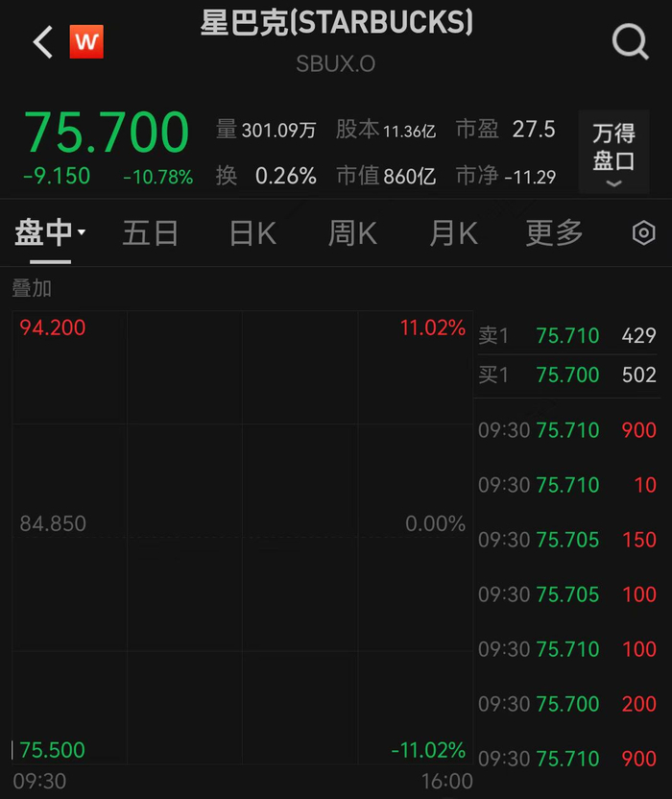Select the market cap 860亿
Viewport: 672px width, 799px height.
coord(410,177)
